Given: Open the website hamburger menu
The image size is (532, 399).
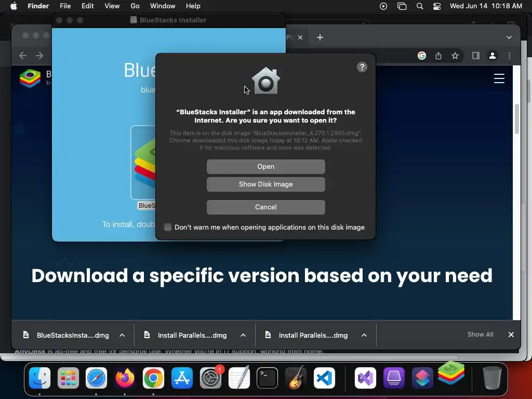Looking at the screenshot, I should coord(499,78).
